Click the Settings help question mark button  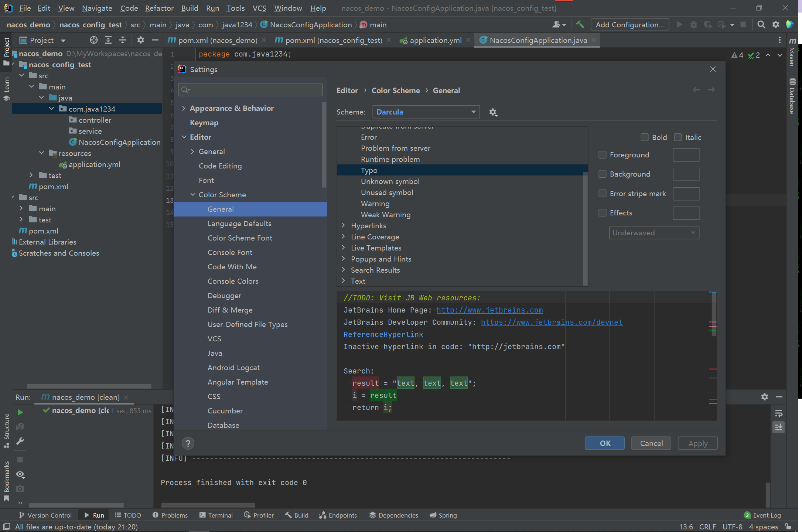(x=188, y=443)
